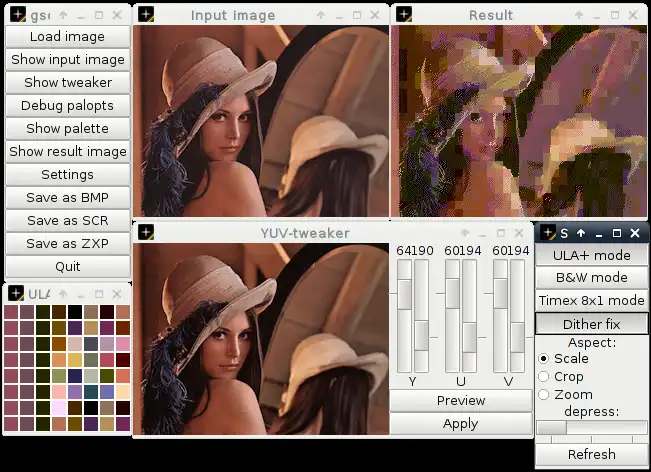Select the Scale aspect option

click(x=563, y=358)
